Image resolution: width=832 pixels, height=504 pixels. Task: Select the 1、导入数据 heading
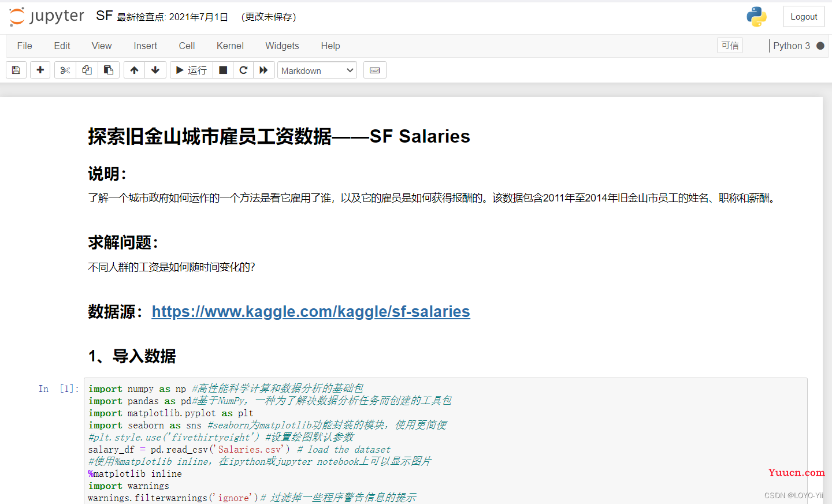click(x=132, y=356)
